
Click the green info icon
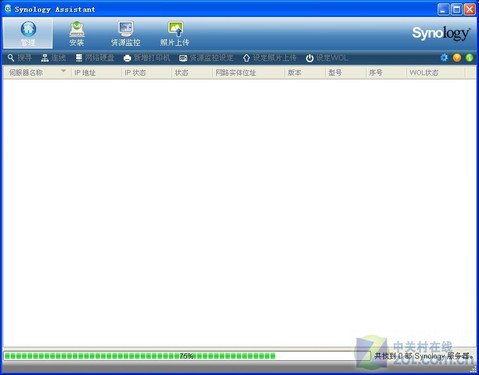[469, 58]
